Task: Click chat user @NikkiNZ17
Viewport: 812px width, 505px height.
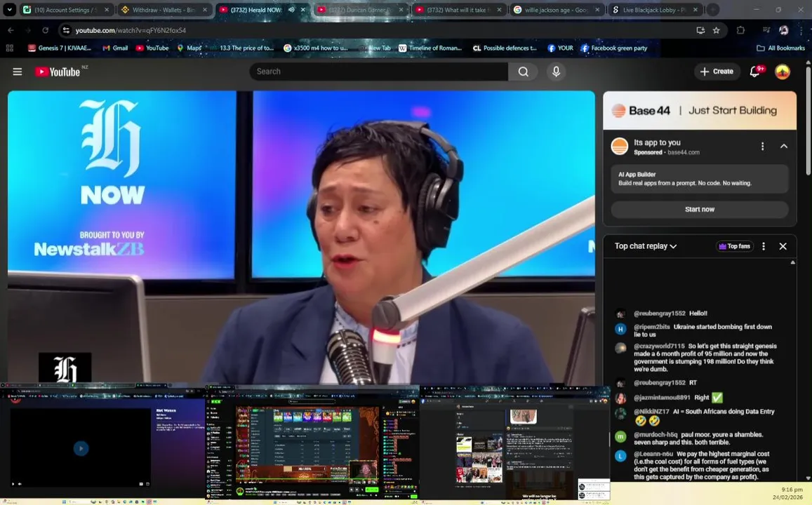Action: click(651, 412)
